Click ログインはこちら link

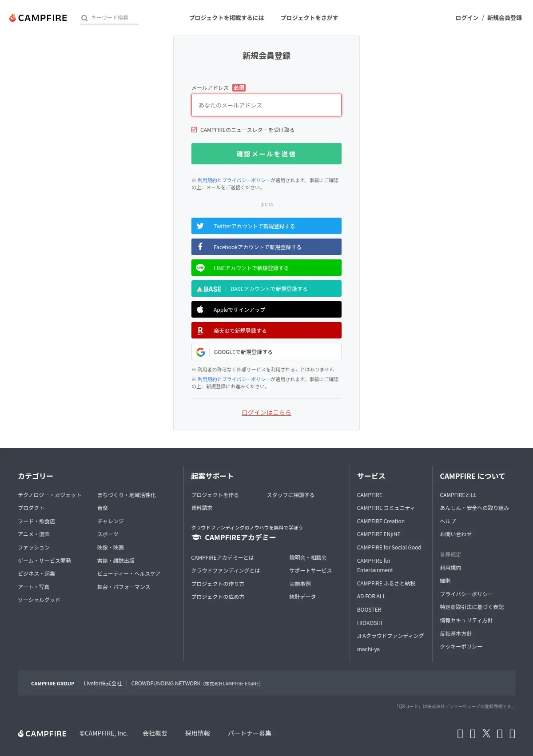pyautogui.click(x=266, y=413)
